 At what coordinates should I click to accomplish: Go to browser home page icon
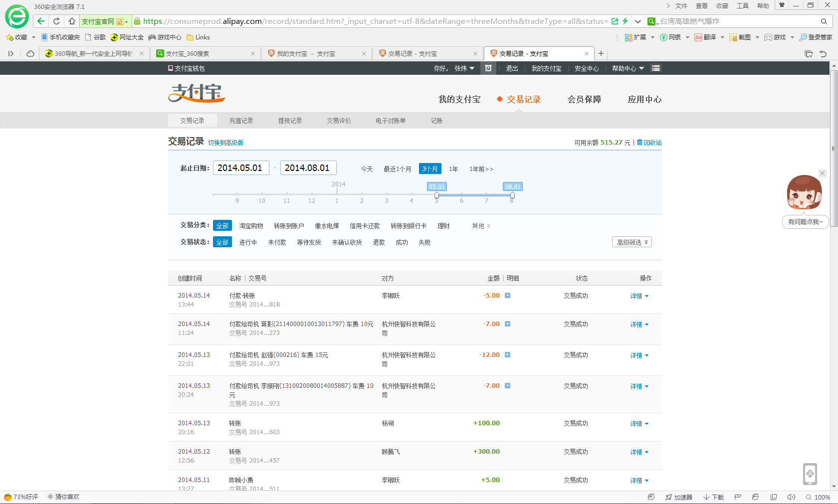(72, 21)
